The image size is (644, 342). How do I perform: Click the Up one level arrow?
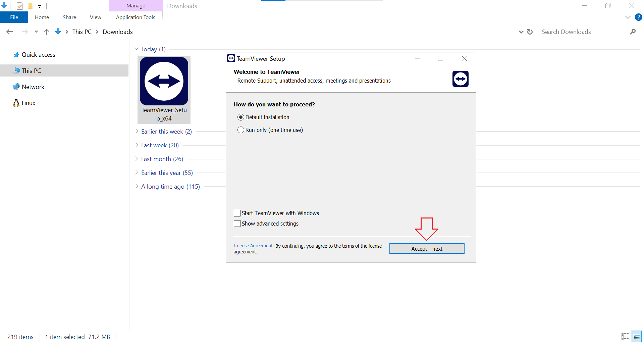47,32
